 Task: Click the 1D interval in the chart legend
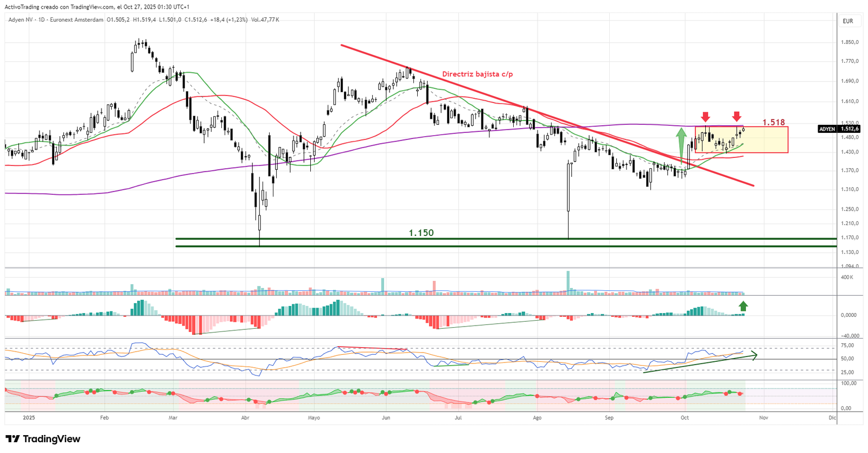click(41, 20)
